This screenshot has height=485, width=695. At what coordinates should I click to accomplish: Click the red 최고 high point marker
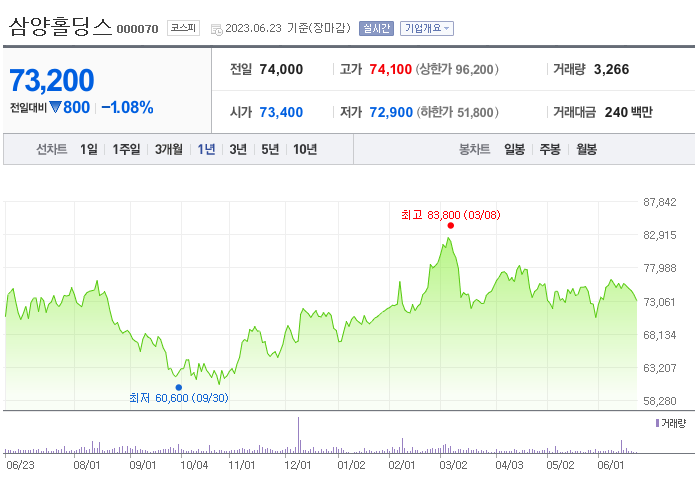pos(451,226)
